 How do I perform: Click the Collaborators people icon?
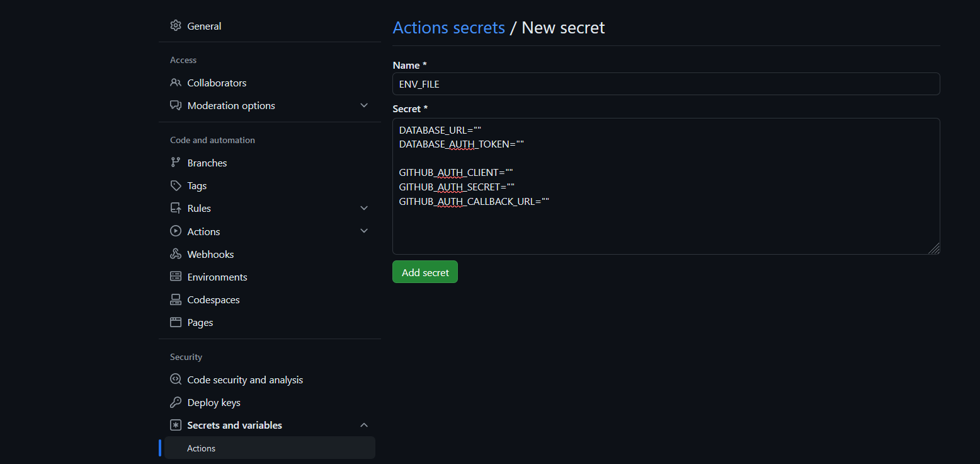[176, 83]
